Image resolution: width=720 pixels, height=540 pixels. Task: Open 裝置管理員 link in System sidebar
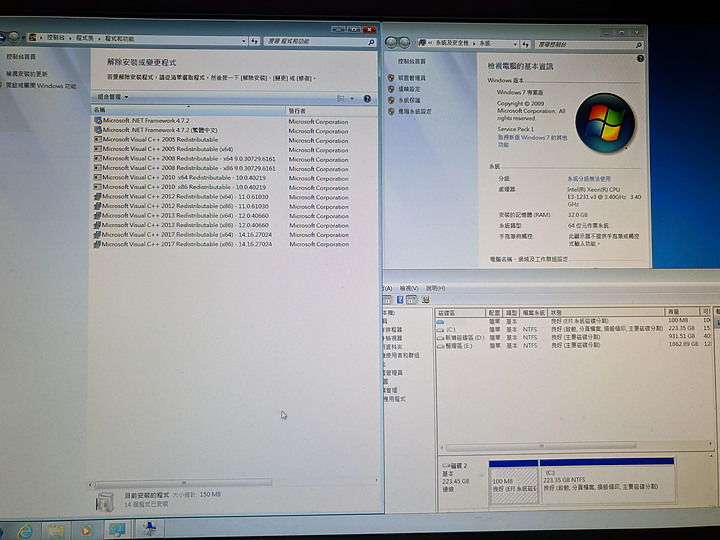pyautogui.click(x=411, y=78)
